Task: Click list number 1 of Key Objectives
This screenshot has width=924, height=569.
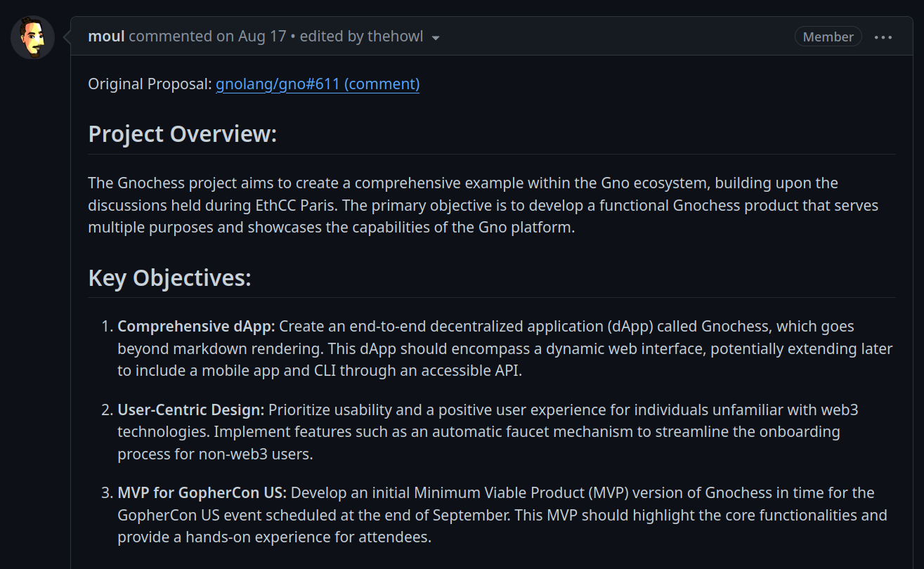Action: [x=107, y=327]
